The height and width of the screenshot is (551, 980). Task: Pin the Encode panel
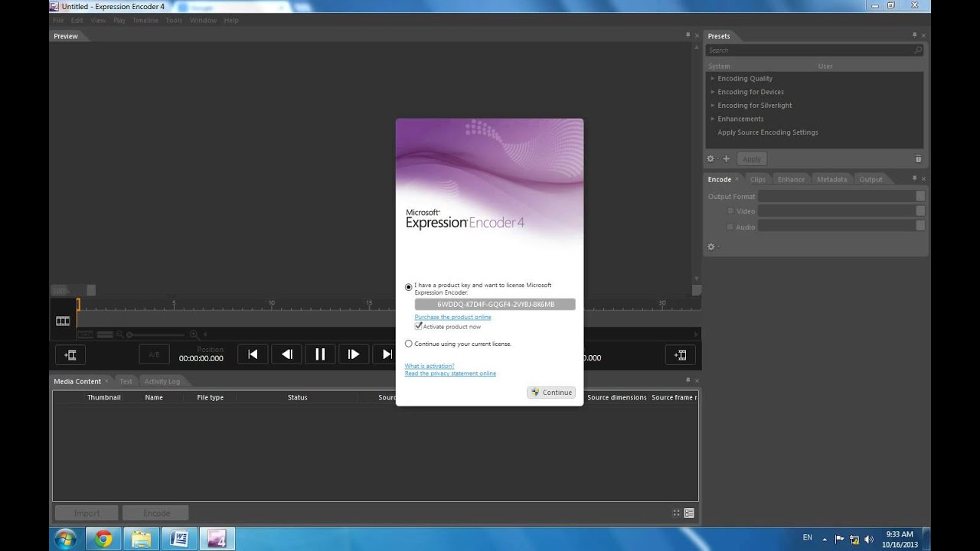914,178
